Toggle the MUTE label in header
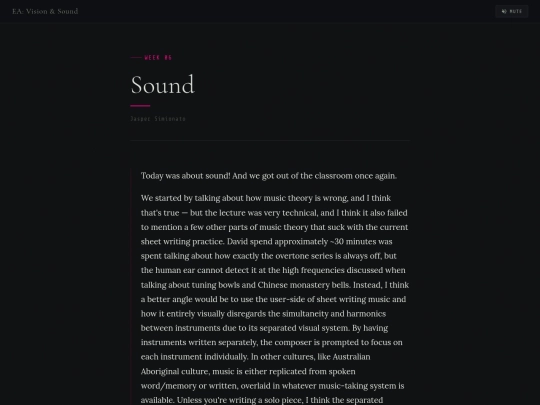The width and height of the screenshot is (540, 405). [516, 11]
